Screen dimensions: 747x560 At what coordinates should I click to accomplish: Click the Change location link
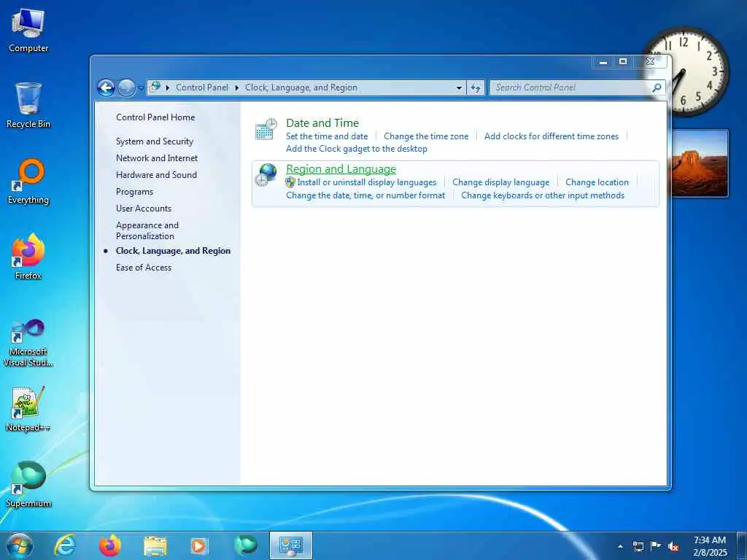coord(597,182)
